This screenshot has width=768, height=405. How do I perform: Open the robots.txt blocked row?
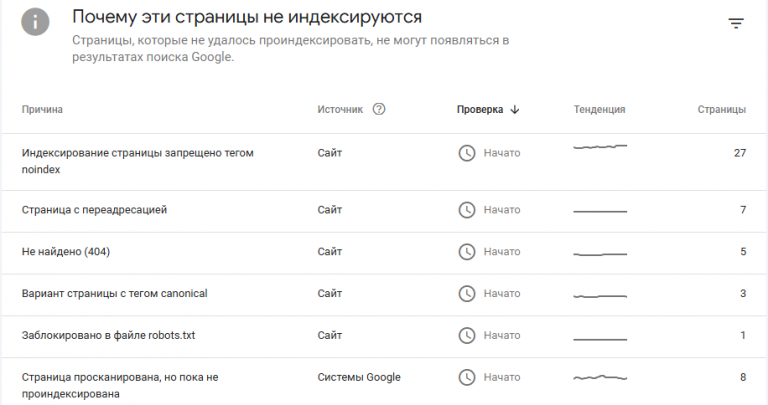(384, 336)
